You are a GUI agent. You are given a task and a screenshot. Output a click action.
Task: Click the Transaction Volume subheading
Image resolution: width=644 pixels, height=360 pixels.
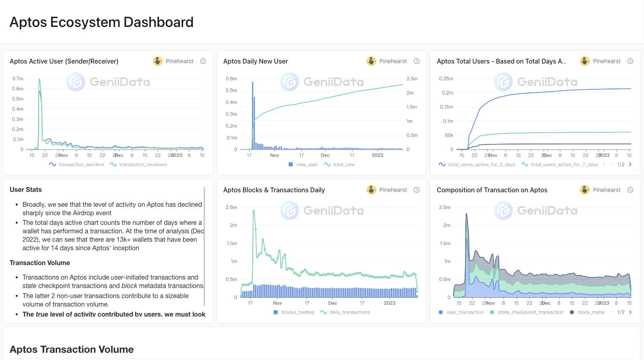click(40, 263)
